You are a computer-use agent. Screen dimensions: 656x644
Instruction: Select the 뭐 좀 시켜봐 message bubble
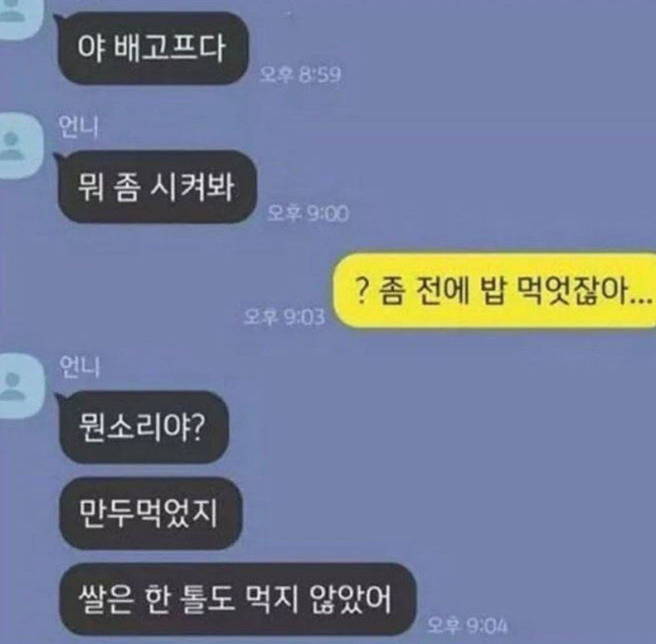click(x=156, y=187)
